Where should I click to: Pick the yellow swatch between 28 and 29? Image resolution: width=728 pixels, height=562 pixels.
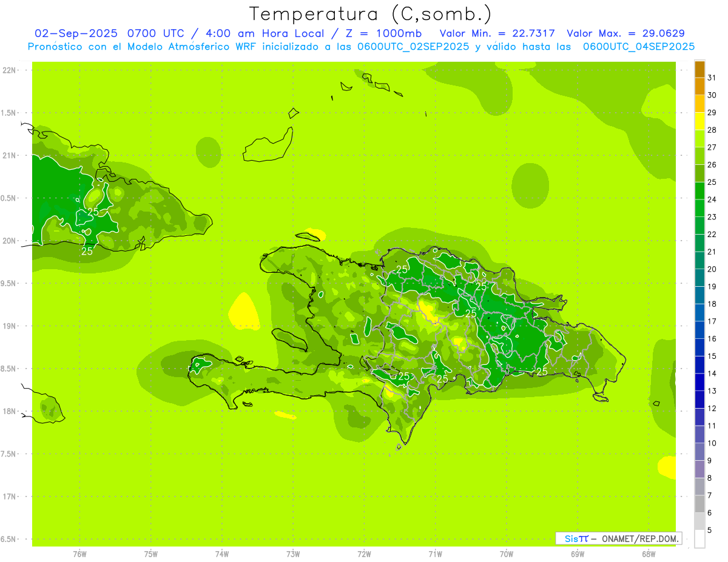pos(699,121)
